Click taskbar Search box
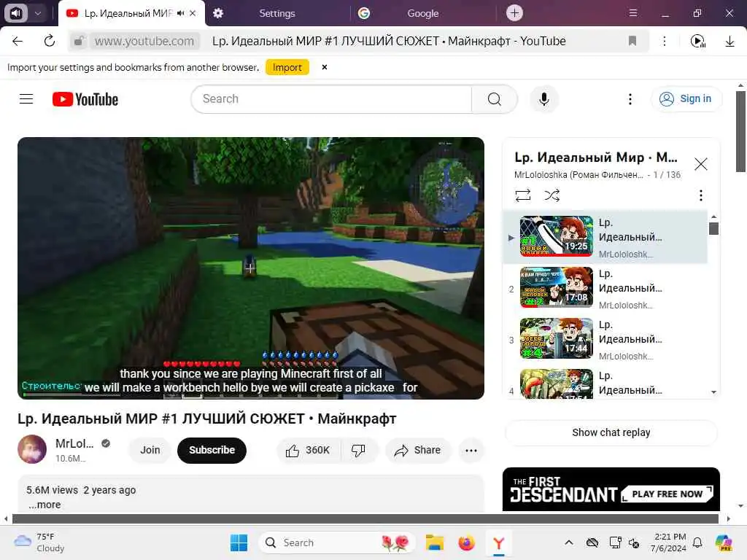747x560 pixels. (x=337, y=542)
